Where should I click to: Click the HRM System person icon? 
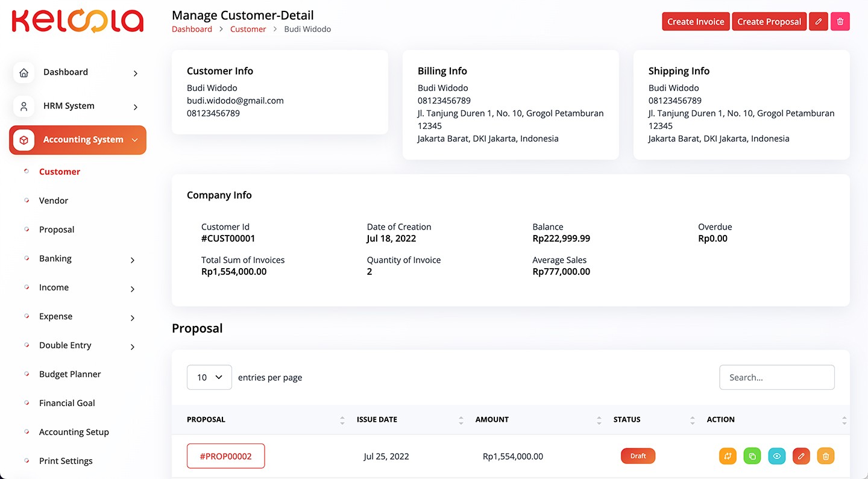pos(24,106)
